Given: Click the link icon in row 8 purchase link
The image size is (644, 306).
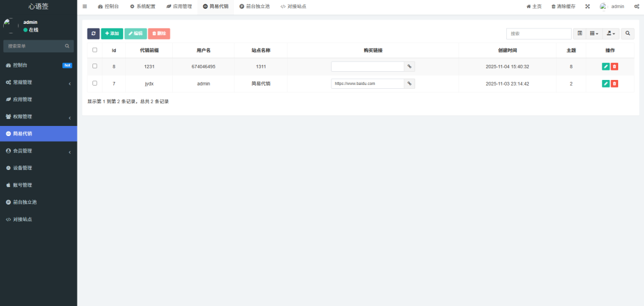Looking at the screenshot, I should [409, 67].
